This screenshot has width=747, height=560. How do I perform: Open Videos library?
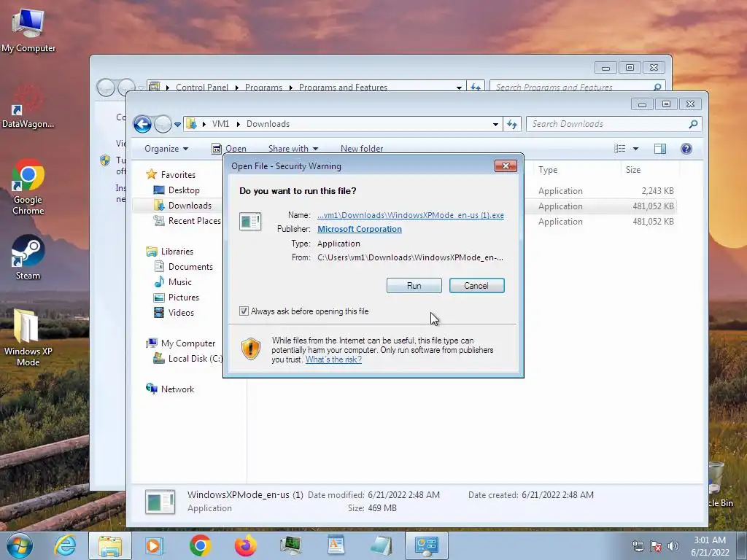pyautogui.click(x=181, y=312)
